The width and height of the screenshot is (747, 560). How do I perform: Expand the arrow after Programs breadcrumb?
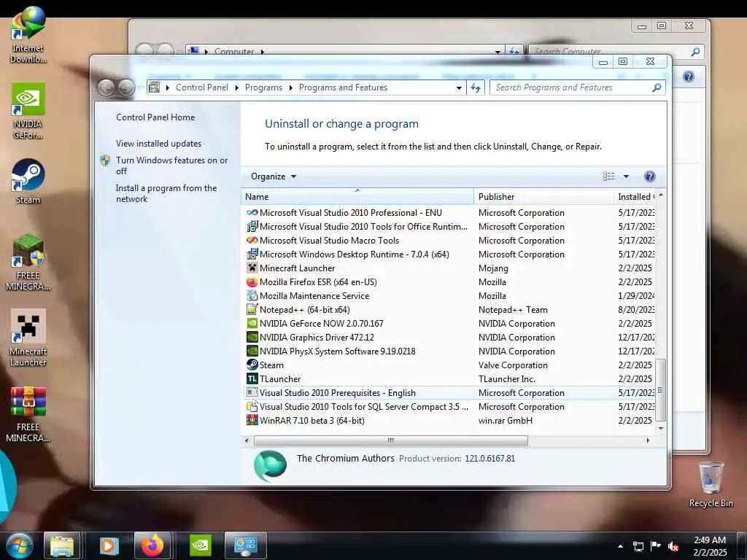point(290,87)
